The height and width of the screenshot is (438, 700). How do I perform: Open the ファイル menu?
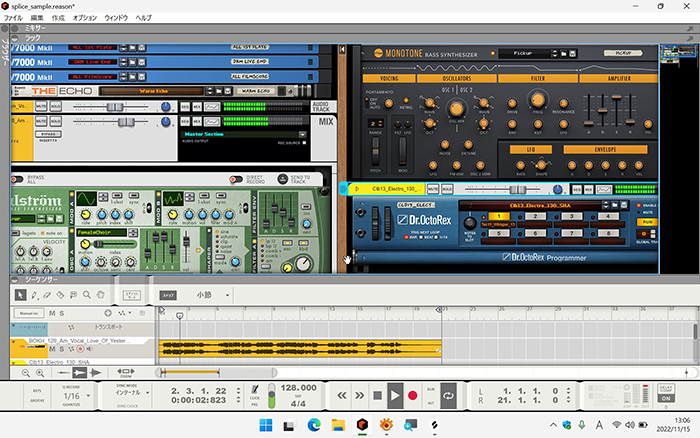click(14, 18)
